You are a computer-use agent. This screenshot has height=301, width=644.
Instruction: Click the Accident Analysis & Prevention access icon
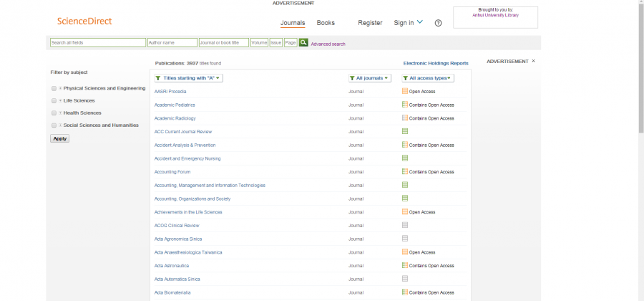tap(405, 145)
